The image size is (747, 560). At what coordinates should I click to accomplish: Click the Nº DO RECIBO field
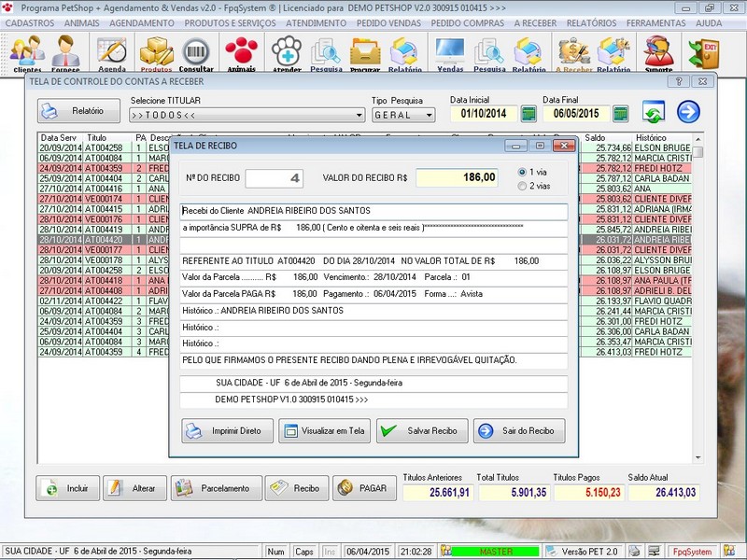coord(275,178)
